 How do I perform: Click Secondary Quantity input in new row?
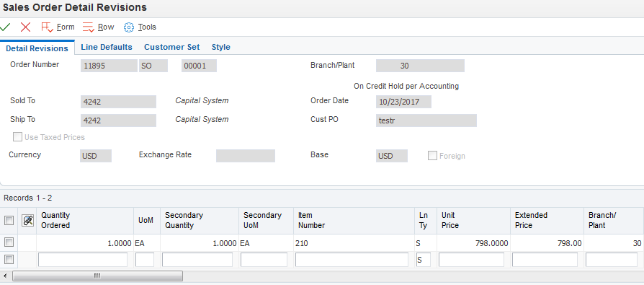coord(197,260)
